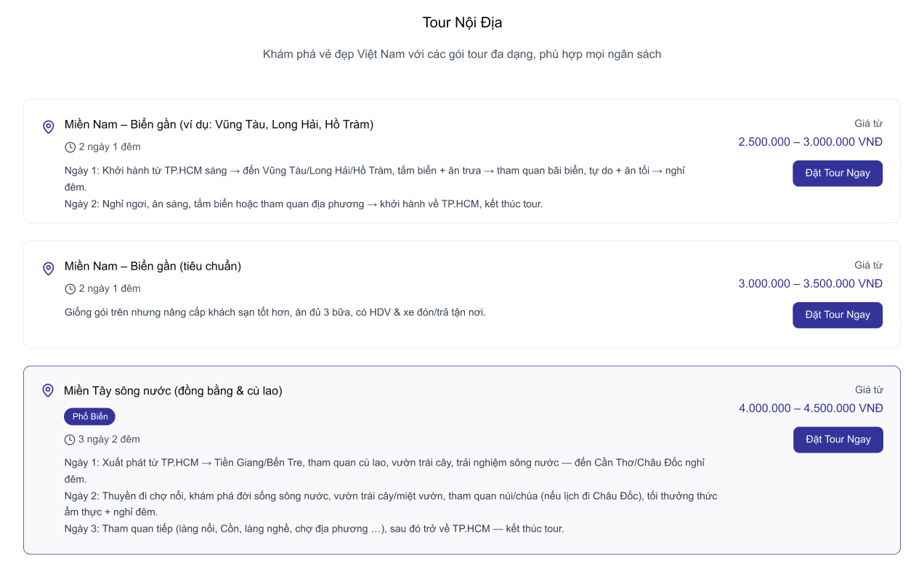Viewport: 924px width, 563px height.
Task: Book the Miền Tây sông nước tour
Action: [x=838, y=440]
